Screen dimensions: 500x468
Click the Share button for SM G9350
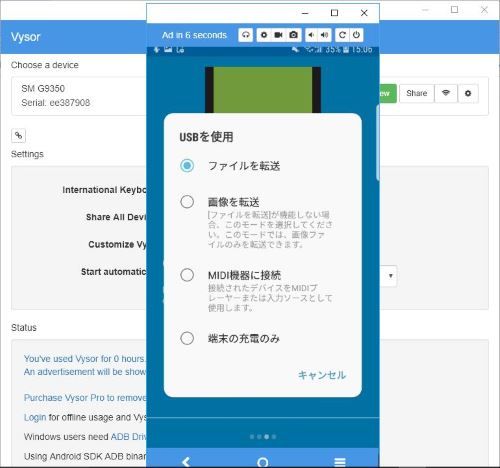click(x=417, y=93)
